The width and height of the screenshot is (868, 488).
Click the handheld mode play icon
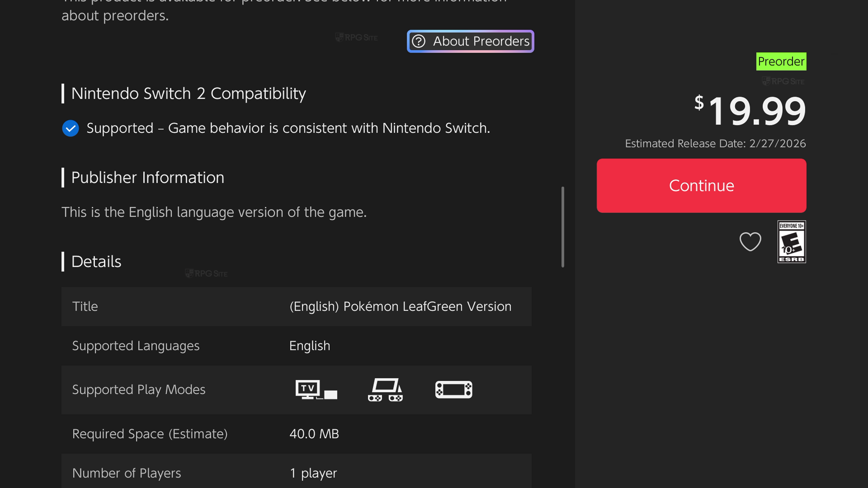tap(453, 390)
